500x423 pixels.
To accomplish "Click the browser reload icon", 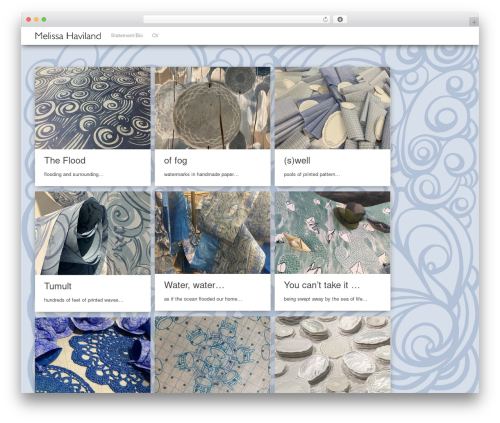I will 325,20.
